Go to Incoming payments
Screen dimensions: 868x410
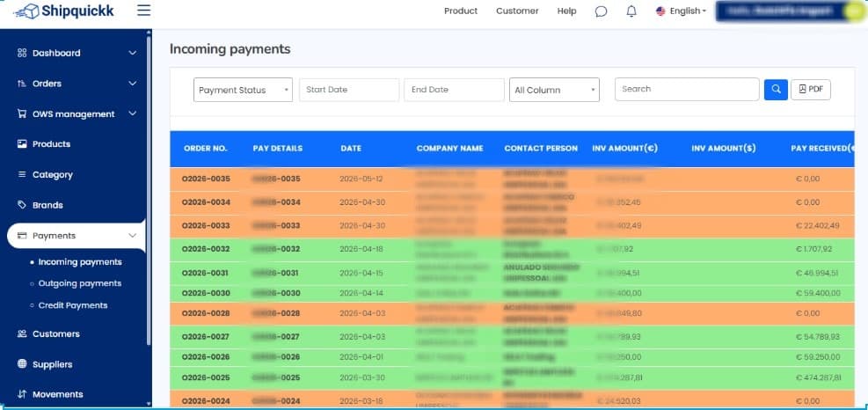coord(80,262)
